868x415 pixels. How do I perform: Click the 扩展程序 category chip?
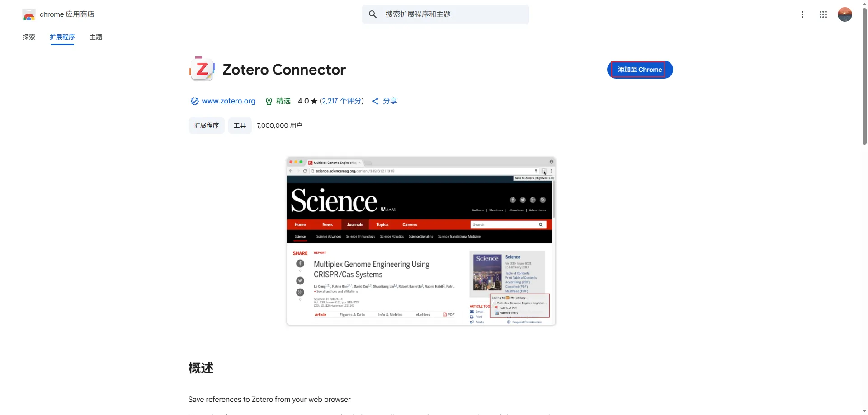pos(206,126)
